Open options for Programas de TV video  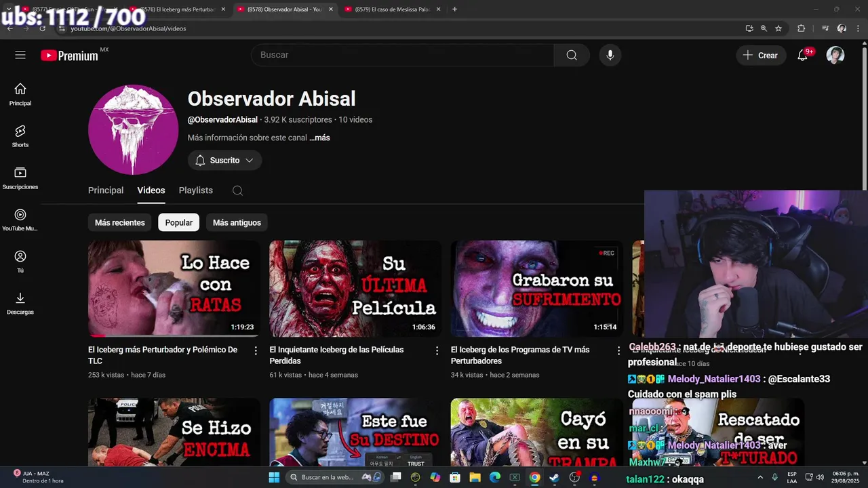pos(618,350)
